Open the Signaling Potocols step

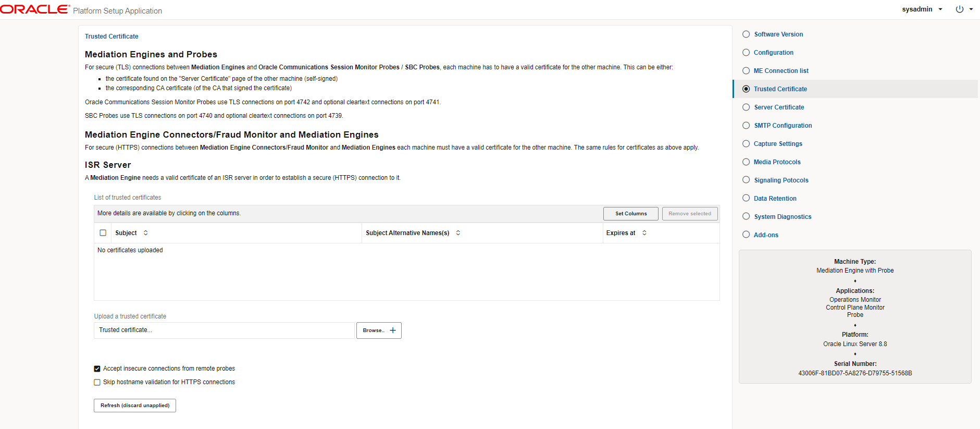tap(781, 180)
